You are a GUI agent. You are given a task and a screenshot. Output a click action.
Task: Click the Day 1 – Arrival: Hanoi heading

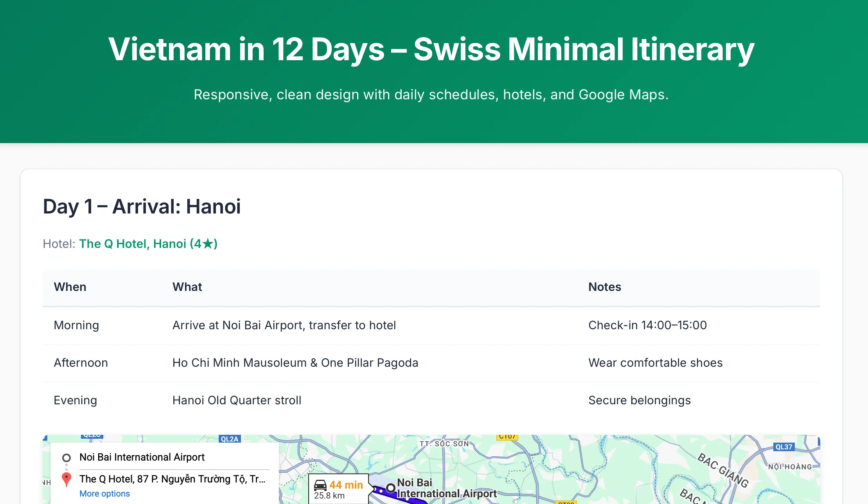[x=142, y=206]
